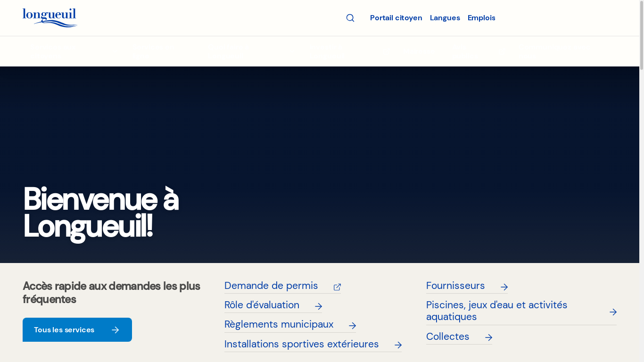Go to Emplois
The width and height of the screenshot is (644, 362).
tap(481, 18)
